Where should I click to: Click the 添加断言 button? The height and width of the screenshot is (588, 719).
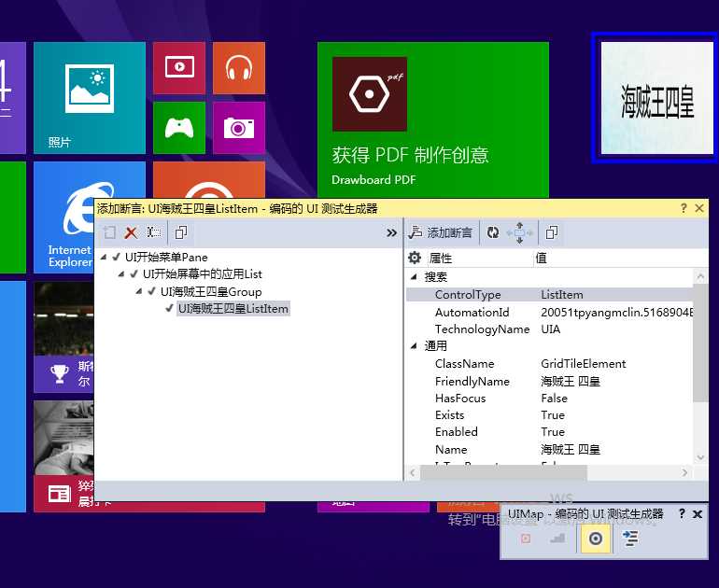tap(441, 232)
